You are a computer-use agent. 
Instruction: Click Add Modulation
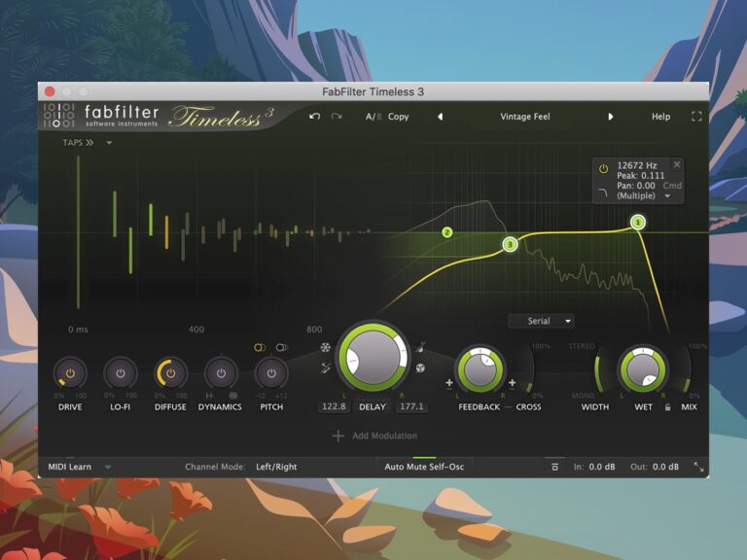(374, 436)
